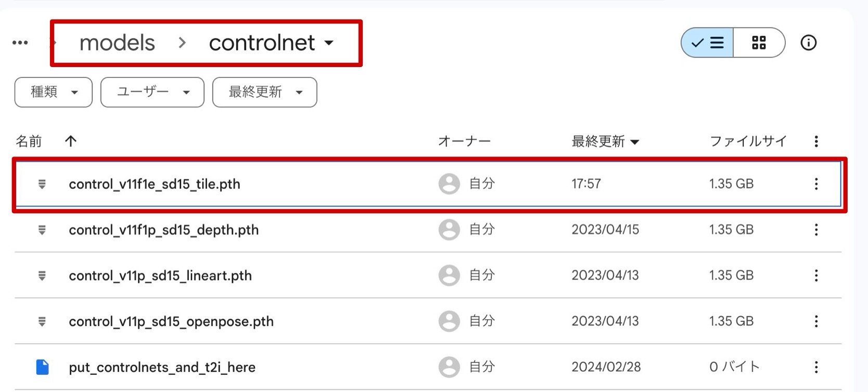This screenshot has height=392, width=868.
Task: Open more actions for control_v11f1e_sd15_tile.pth
Action: click(x=816, y=184)
